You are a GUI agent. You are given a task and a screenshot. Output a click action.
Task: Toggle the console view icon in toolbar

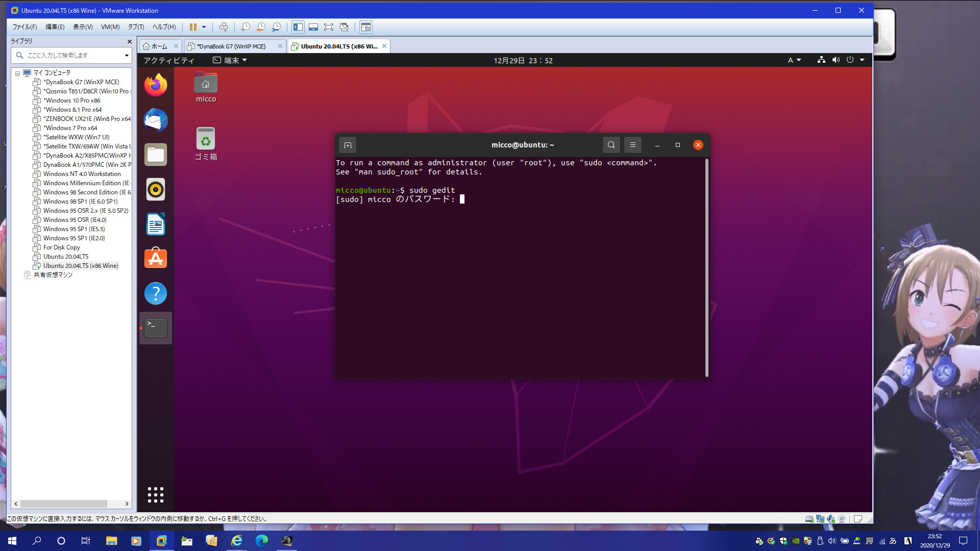[366, 27]
